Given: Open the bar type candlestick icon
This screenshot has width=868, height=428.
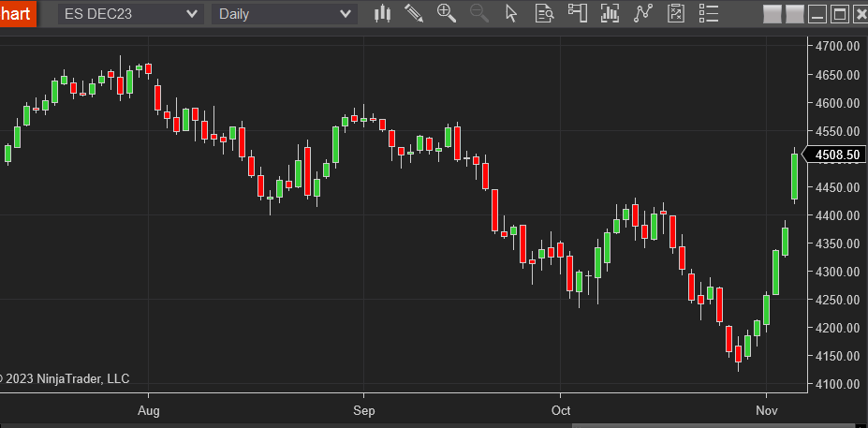Looking at the screenshot, I should [382, 13].
